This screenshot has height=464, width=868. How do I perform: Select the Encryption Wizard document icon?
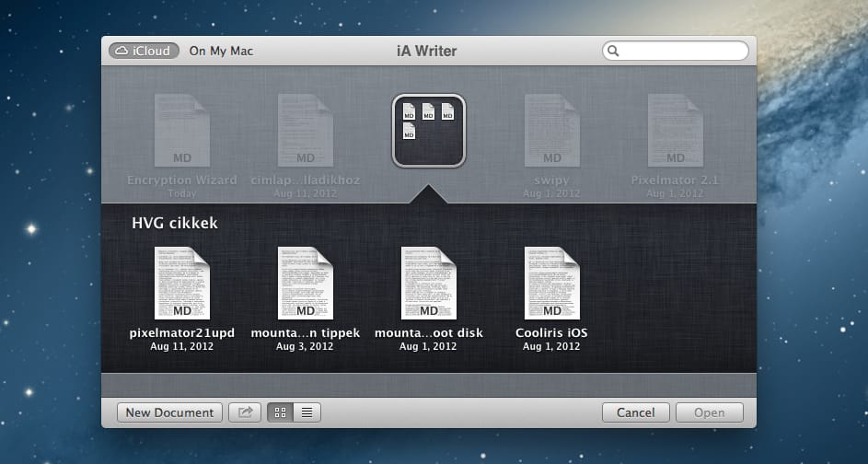(181, 131)
